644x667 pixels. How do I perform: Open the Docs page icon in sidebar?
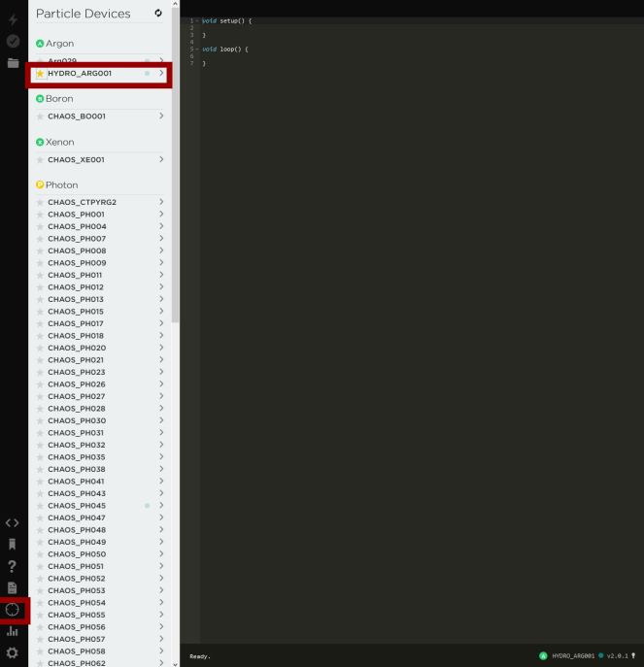13,587
